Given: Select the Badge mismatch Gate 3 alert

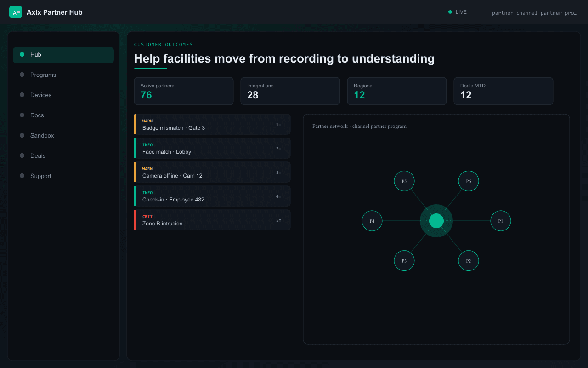Looking at the screenshot, I should pyautogui.click(x=212, y=124).
